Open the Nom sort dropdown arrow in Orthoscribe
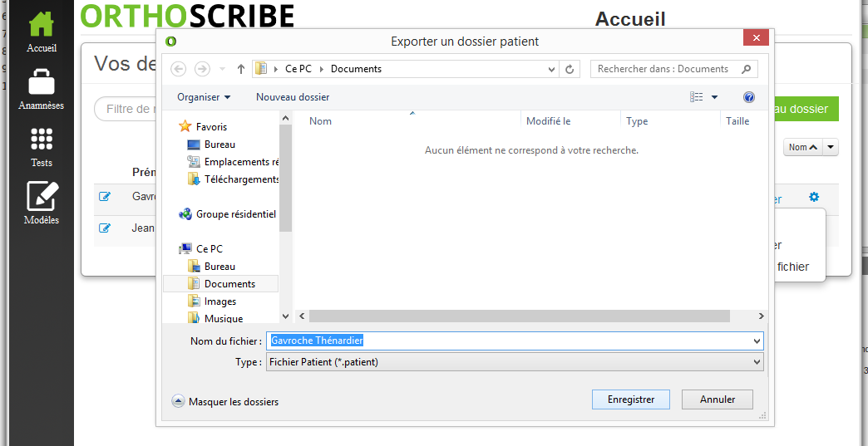The height and width of the screenshot is (446, 868). pos(831,148)
